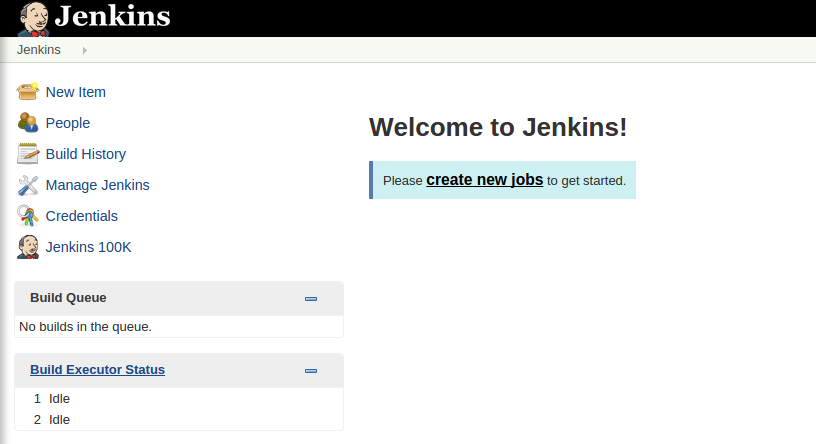Follow the create new jobs link

pos(484,180)
